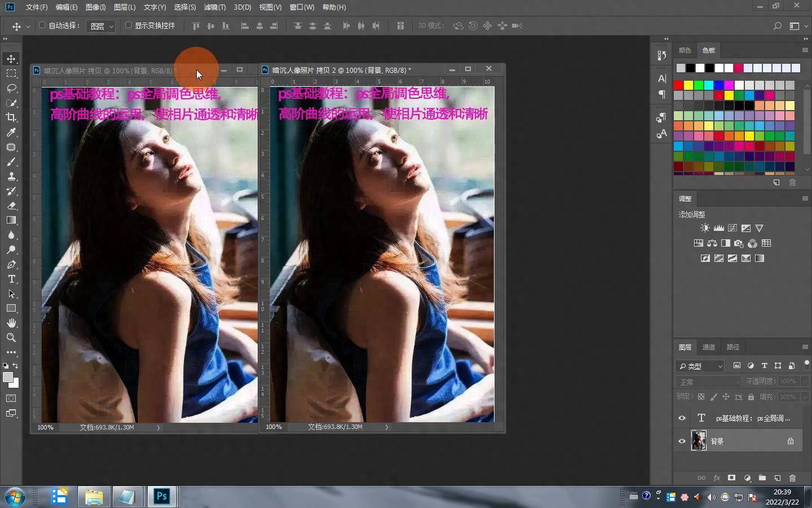Enable the 显示变换控件 checkbox
Screen dimensions: 812x508
[128, 25]
